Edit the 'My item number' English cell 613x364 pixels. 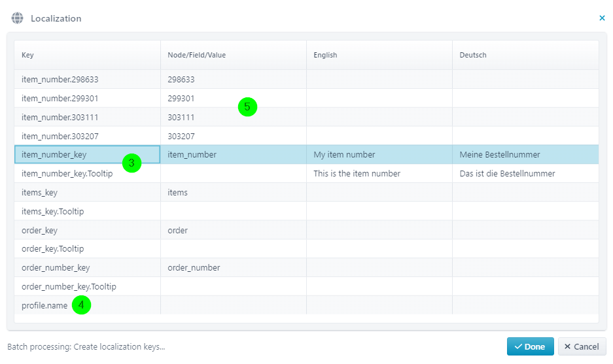pos(344,155)
